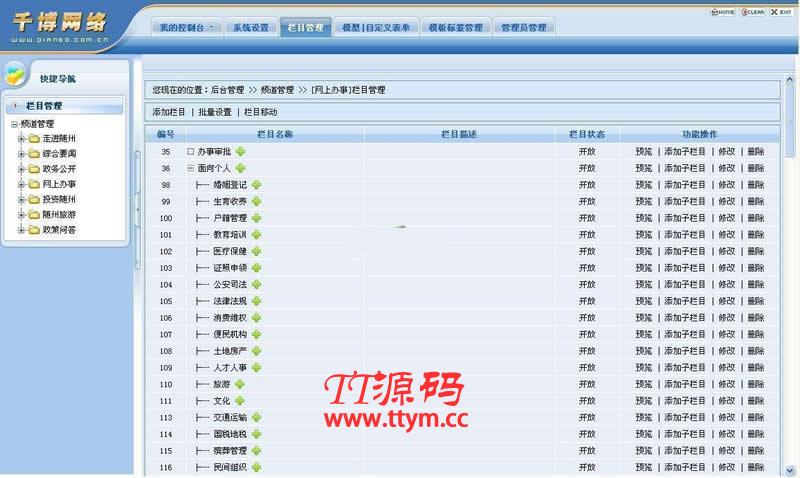Click the sidebar collapse handle
Screen dimensions: 800x478
tap(137, 210)
